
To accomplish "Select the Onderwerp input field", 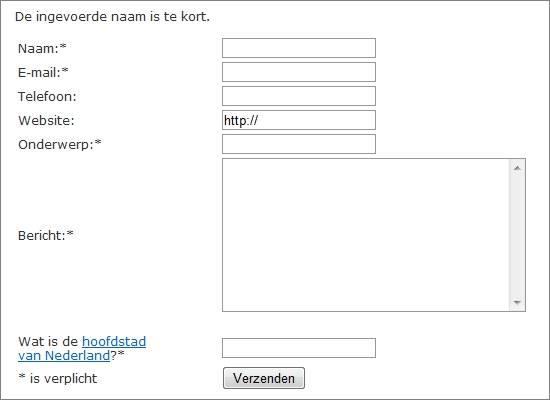I will pyautogui.click(x=299, y=144).
